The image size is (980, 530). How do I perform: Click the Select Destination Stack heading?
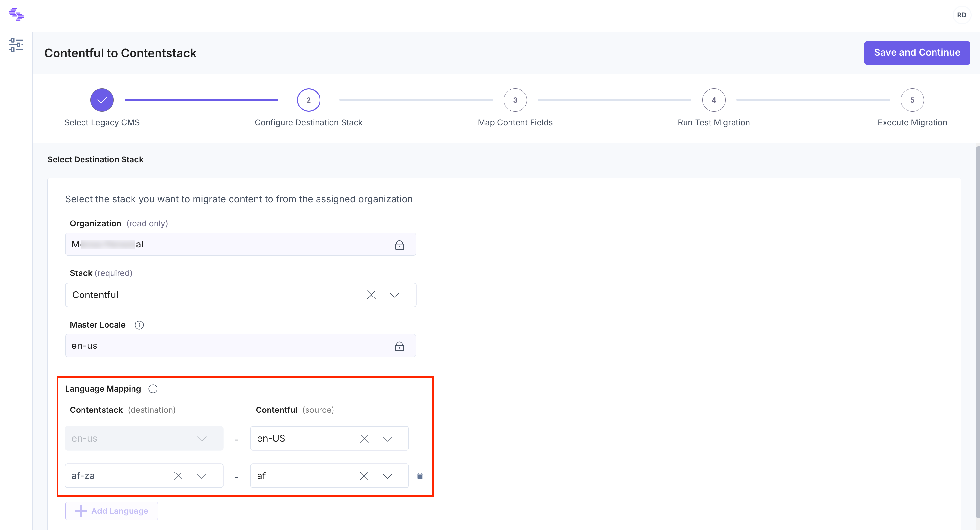click(95, 159)
